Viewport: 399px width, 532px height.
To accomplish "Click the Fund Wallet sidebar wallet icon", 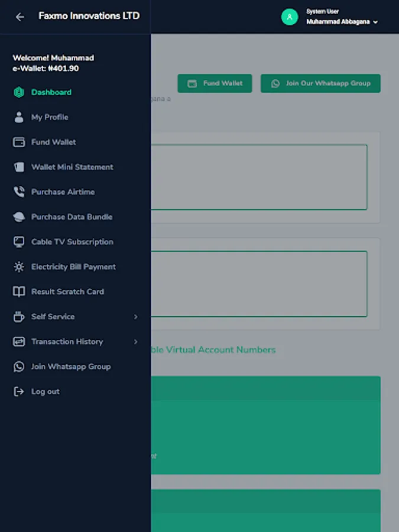I will pyautogui.click(x=19, y=142).
